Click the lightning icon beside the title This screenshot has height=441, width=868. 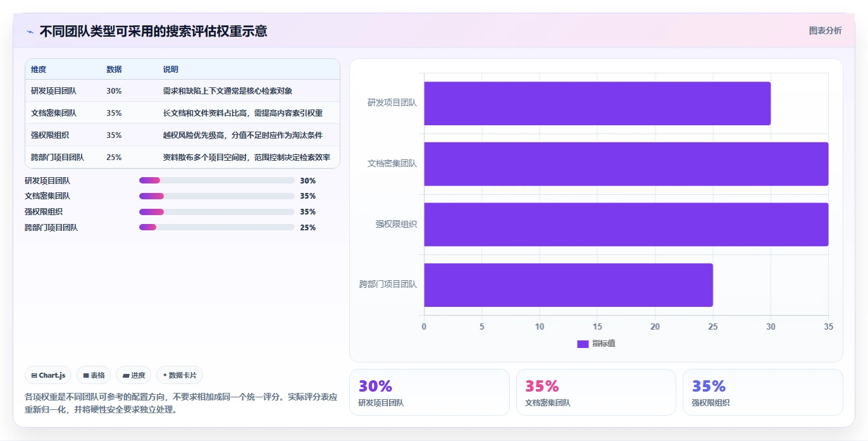point(30,32)
